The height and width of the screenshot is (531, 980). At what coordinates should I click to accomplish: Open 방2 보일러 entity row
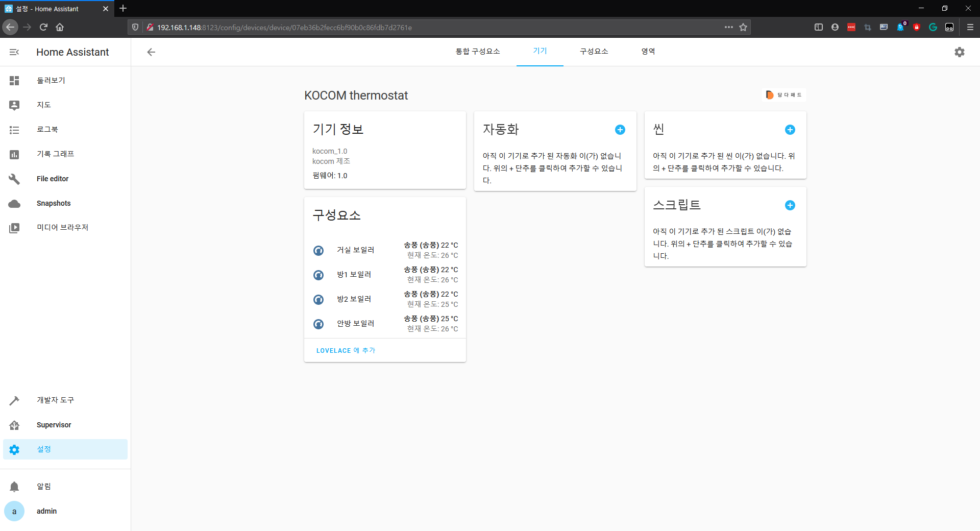click(385, 299)
